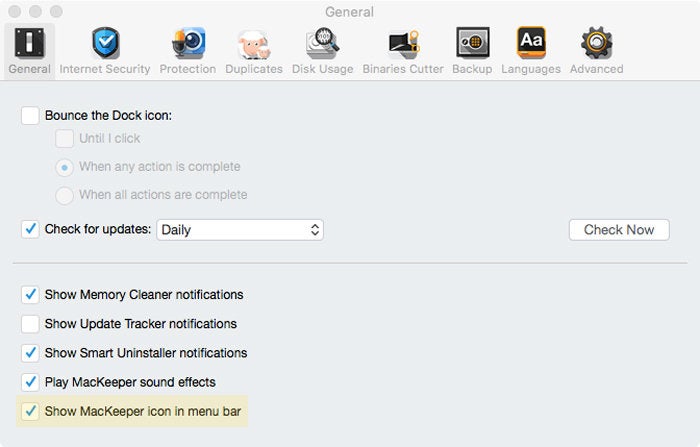
Task: Enable Show Update Tracker notifications
Action: (x=30, y=324)
